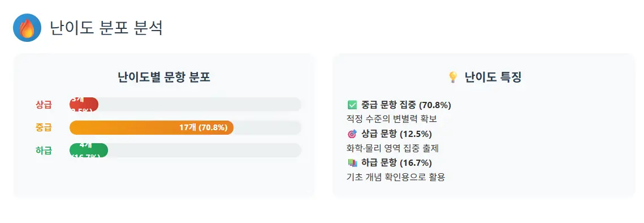This screenshot has width=644, height=223.
Task: Click the 중급 문항 집중 (70.8%) text
Action: 406,105
